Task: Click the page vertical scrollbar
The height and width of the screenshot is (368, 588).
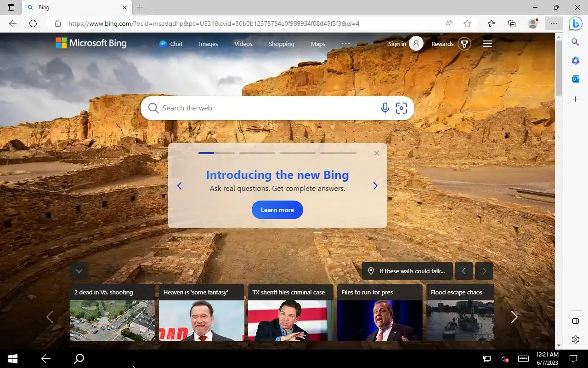Action: pos(559,68)
